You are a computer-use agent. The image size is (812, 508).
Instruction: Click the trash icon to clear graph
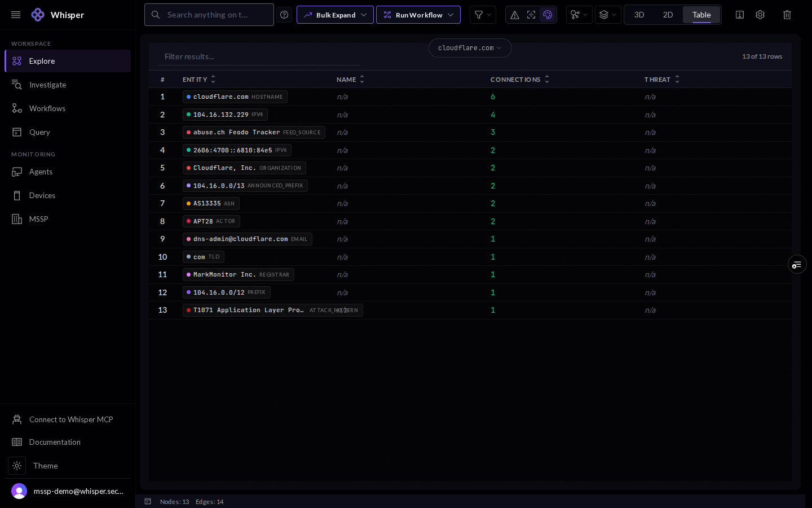[x=787, y=15]
